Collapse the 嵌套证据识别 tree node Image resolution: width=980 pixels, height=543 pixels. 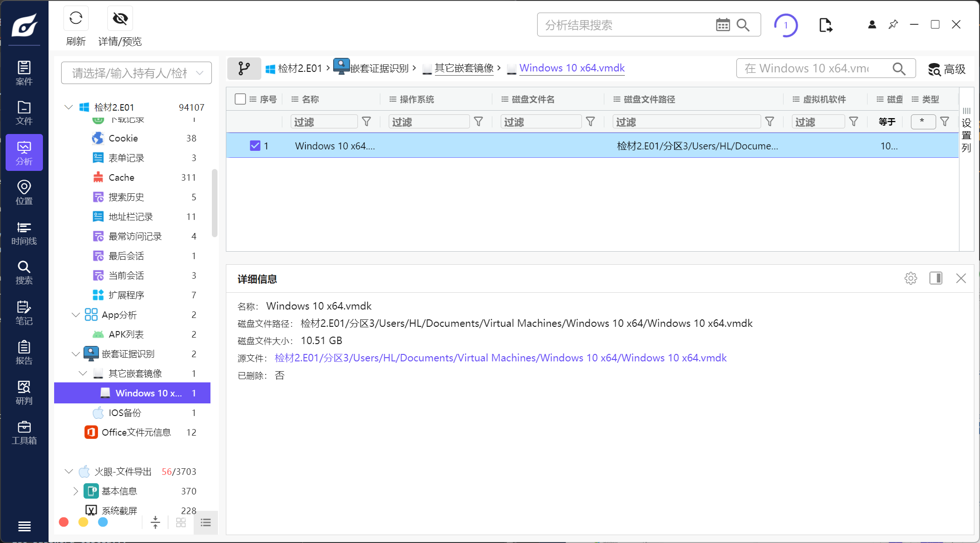[76, 354]
